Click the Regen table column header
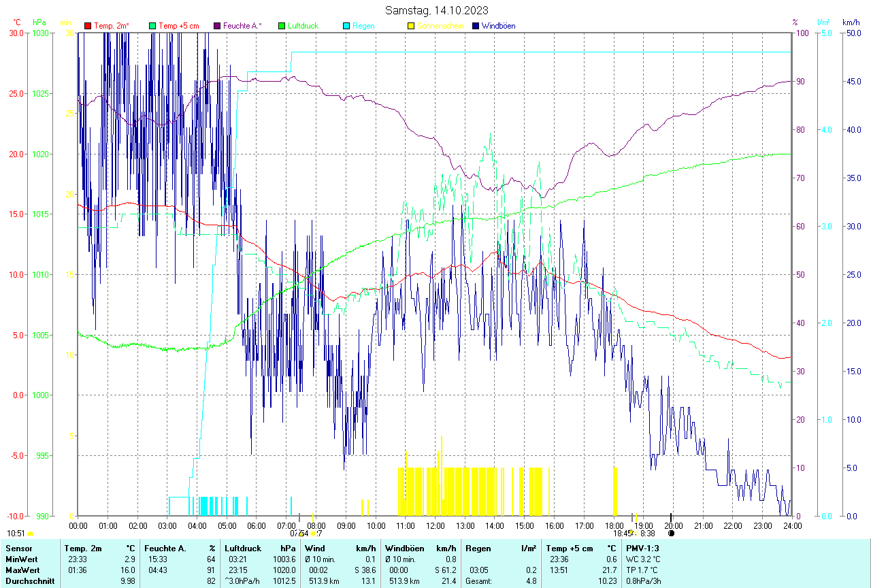The width and height of the screenshot is (871, 588). click(x=478, y=548)
